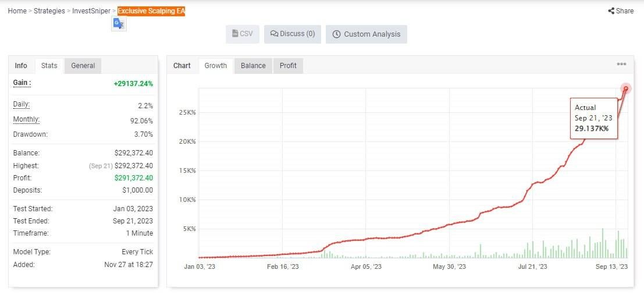Click the Sep 21 '23 chart tooltip
This screenshot has height=295, width=644.
pyautogui.click(x=593, y=118)
